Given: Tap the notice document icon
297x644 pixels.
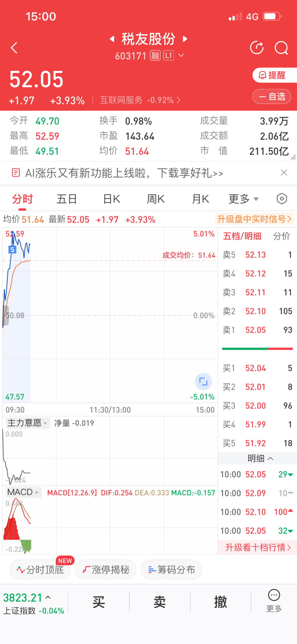Looking at the screenshot, I should [x=16, y=173].
